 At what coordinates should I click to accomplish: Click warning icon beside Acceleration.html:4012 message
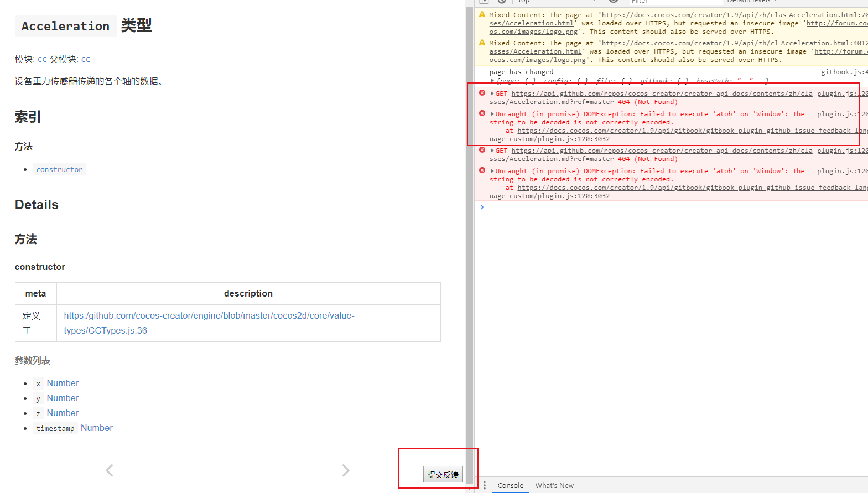pos(482,43)
